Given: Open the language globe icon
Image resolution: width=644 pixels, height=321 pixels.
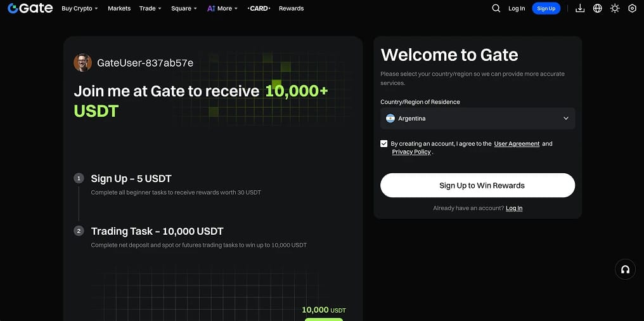Looking at the screenshot, I should click(x=598, y=8).
